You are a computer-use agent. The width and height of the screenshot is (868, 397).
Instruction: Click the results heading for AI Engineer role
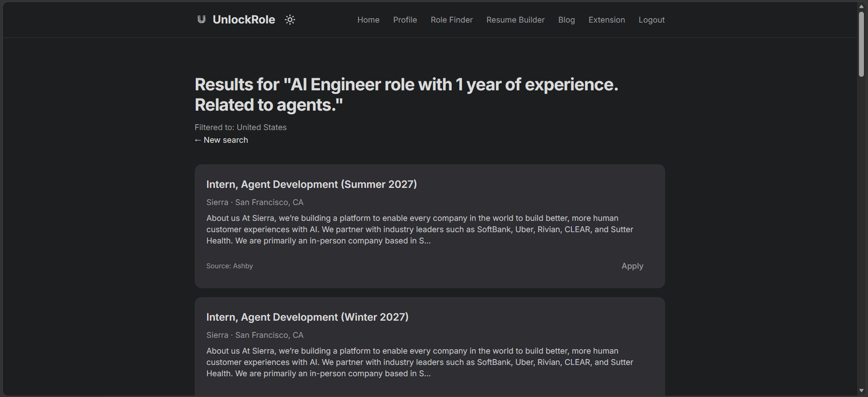[406, 94]
